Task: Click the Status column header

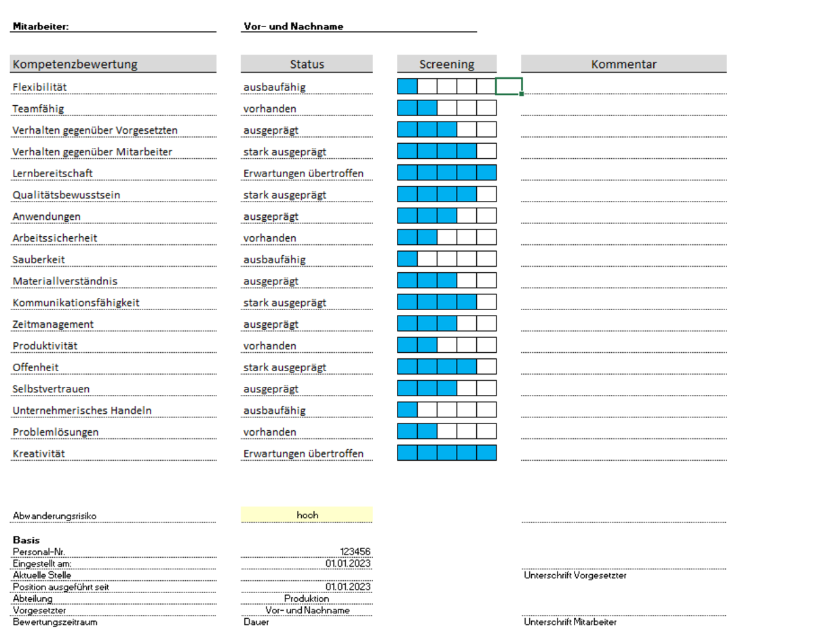Action: (x=307, y=64)
